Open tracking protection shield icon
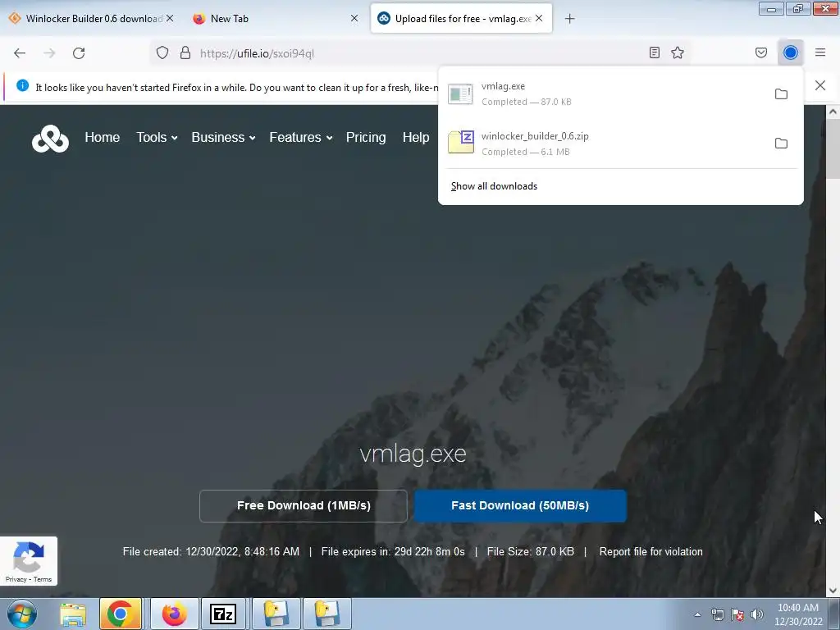The height and width of the screenshot is (630, 840). coord(162,52)
